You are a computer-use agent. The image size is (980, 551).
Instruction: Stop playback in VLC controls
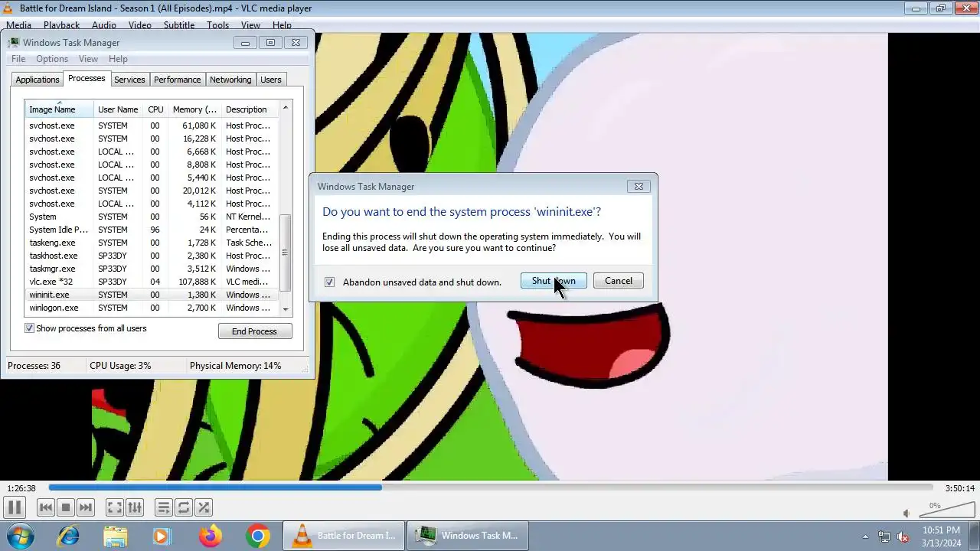(66, 507)
